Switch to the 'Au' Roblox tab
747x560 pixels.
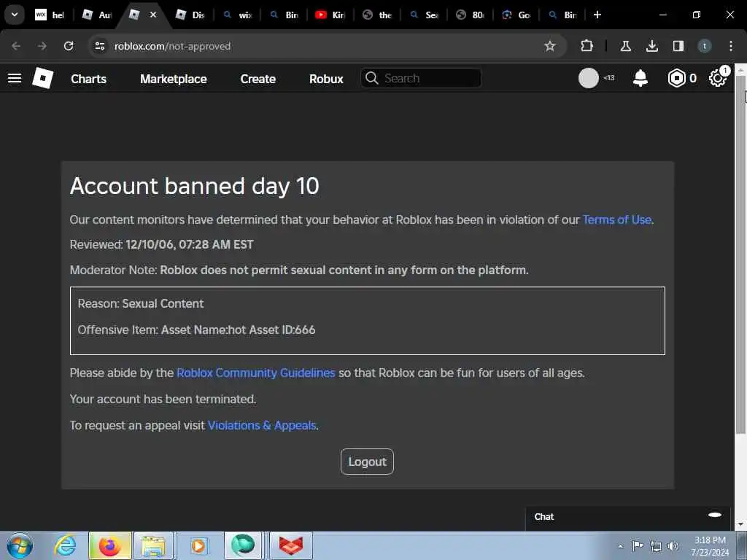(x=97, y=15)
